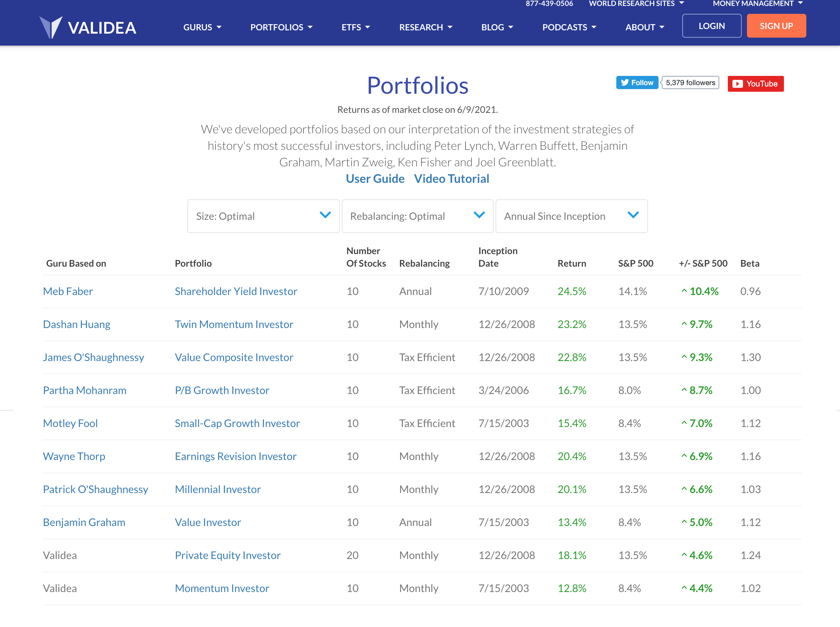Click the Twitter Follow button
The height and width of the screenshot is (627, 840).
click(637, 83)
